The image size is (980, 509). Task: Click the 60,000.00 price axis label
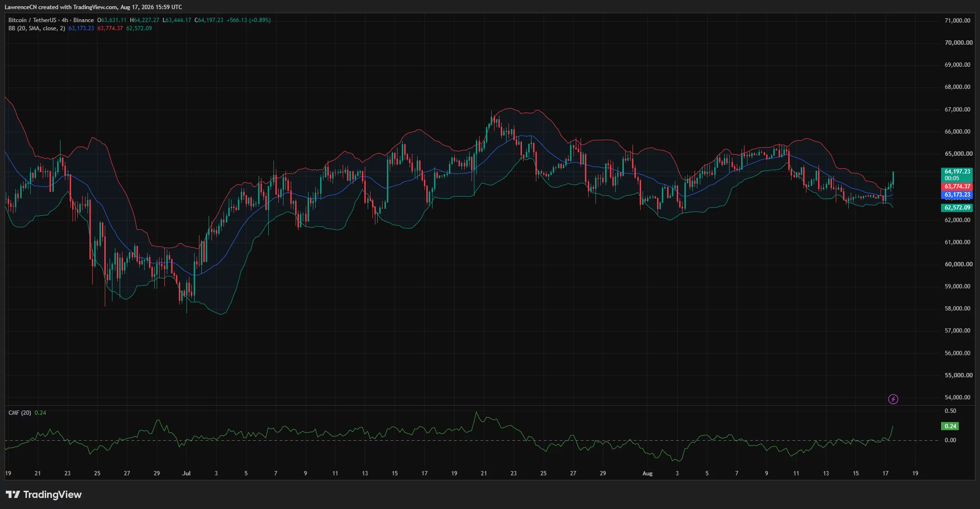coord(958,264)
